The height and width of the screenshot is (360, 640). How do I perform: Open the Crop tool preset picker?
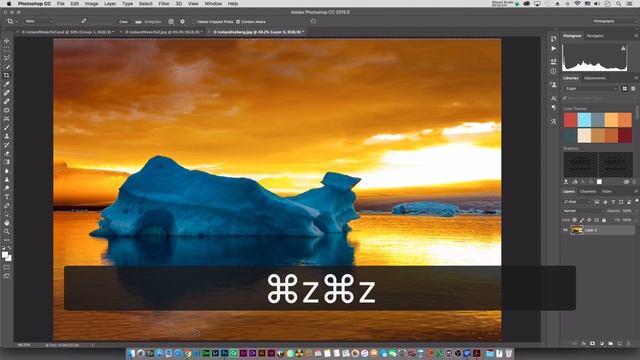click(x=11, y=21)
